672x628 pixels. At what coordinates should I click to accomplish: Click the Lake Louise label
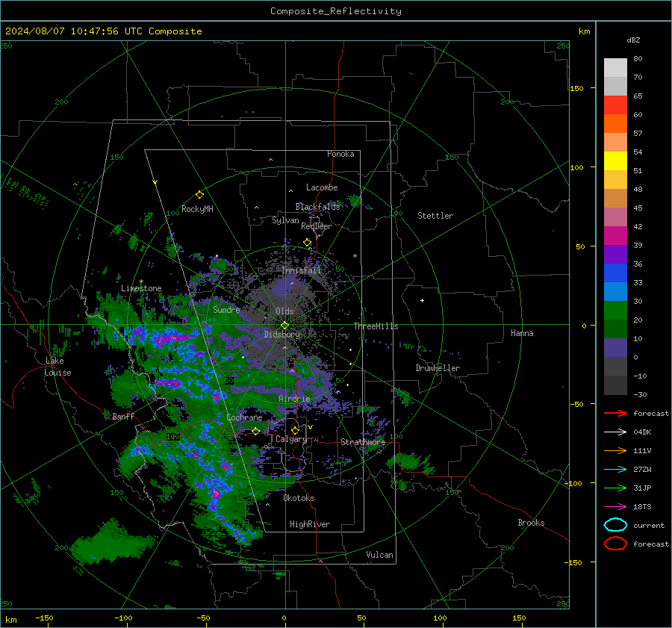(x=57, y=367)
